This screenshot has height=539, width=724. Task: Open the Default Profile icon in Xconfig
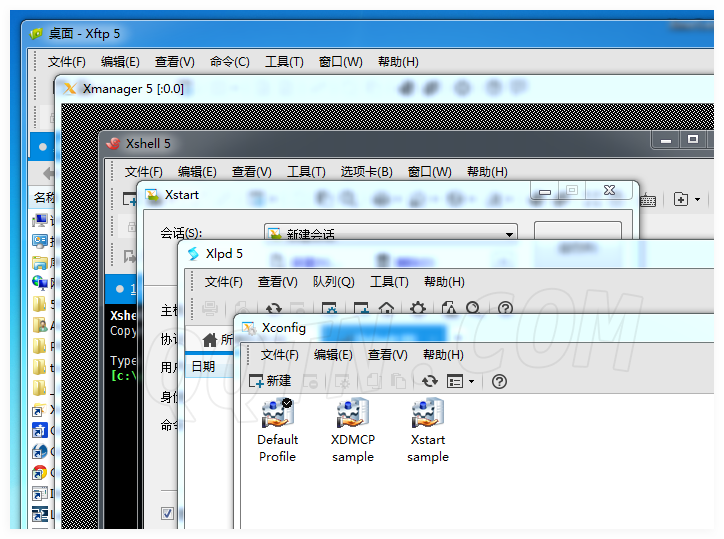pos(276,414)
